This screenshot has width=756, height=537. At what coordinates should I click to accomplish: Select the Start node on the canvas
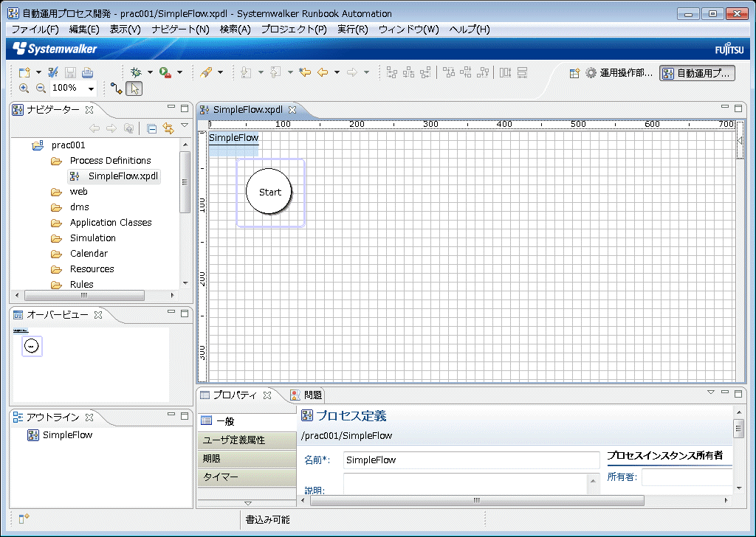[269, 192]
